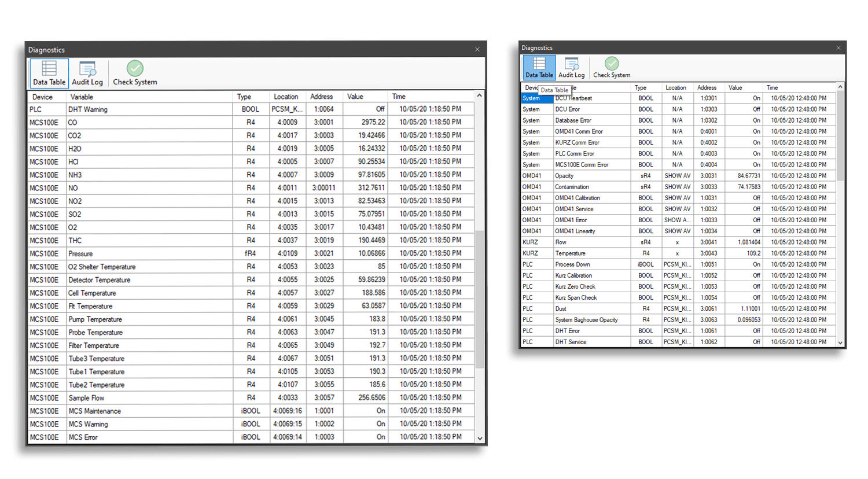Select the Detector Temperature cell
The width and height of the screenshot is (868, 479).
click(149, 280)
